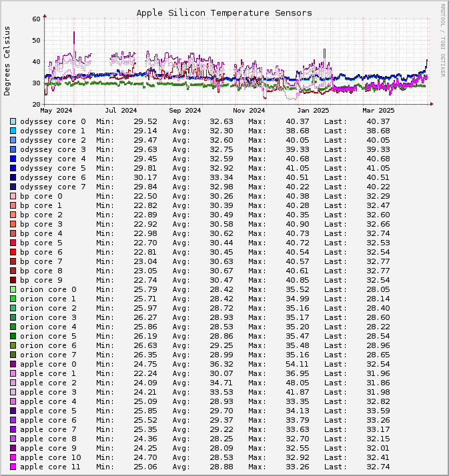Click odyssey core 6 average value 33.34
Screen dimensions: 449x476
tap(221, 177)
